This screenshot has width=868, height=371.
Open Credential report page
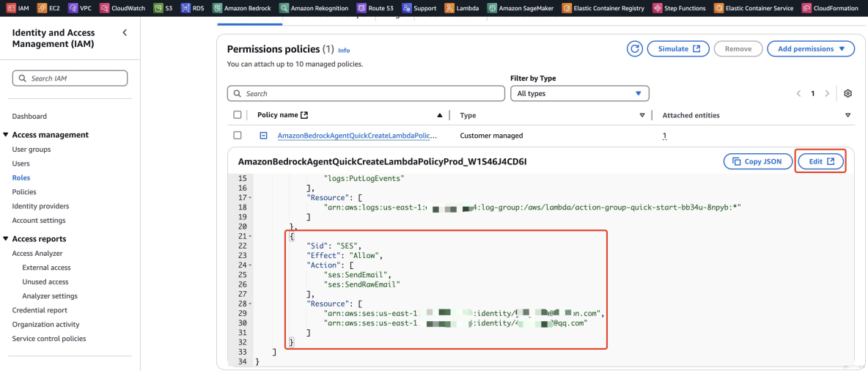click(x=40, y=310)
